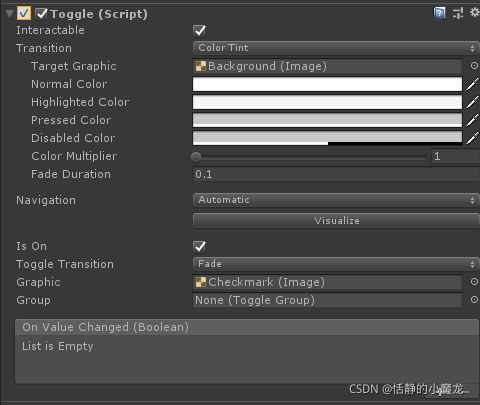The height and width of the screenshot is (405, 480).
Task: Open the object picker for Target Graphic
Action: click(x=474, y=66)
